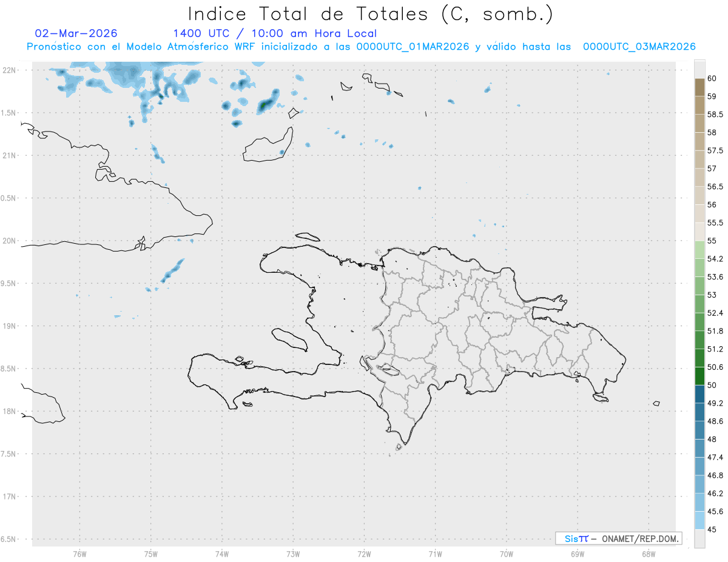
Task: Click the colorbar label "55.5"
Action: pyautogui.click(x=715, y=222)
